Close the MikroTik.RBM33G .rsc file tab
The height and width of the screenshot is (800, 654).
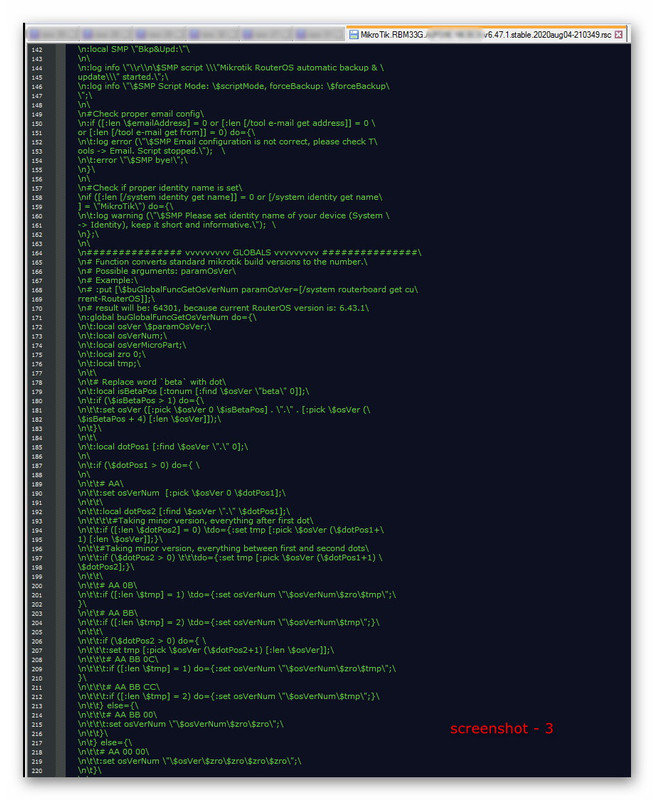tap(618, 35)
